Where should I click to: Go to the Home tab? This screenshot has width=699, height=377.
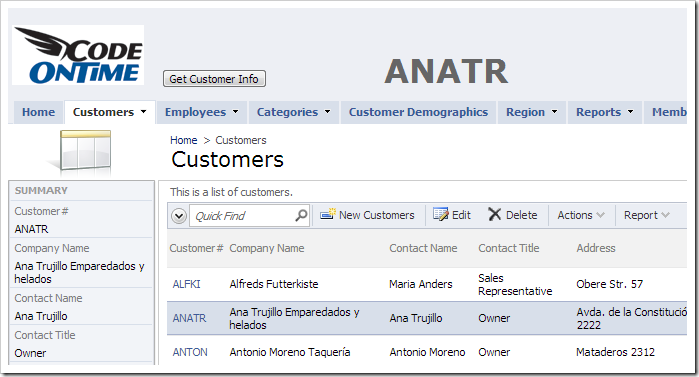39,112
